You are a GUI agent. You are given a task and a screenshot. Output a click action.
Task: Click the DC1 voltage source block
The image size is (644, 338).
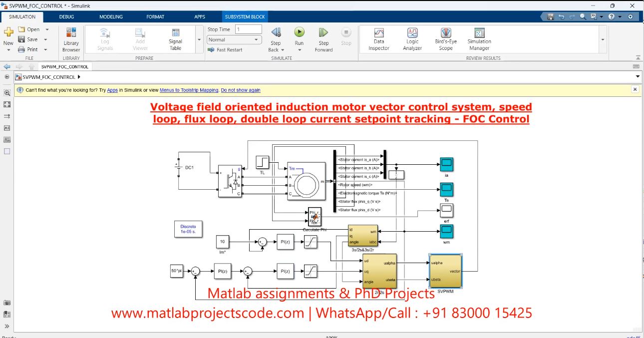click(x=179, y=168)
